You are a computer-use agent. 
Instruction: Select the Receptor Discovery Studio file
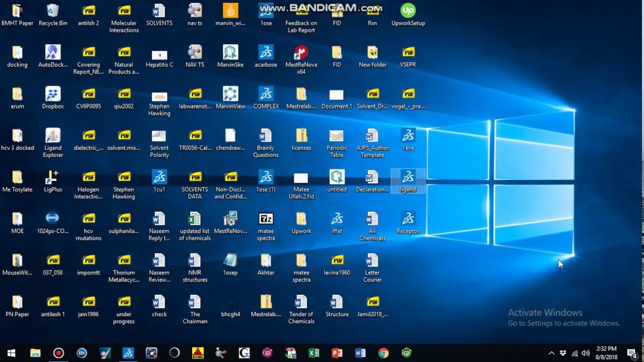(x=408, y=223)
